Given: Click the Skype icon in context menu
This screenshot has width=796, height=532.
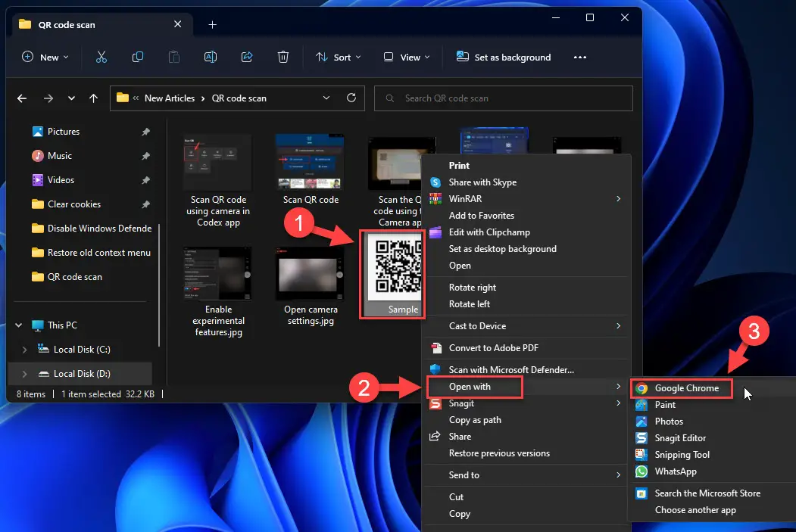Looking at the screenshot, I should click(435, 182).
